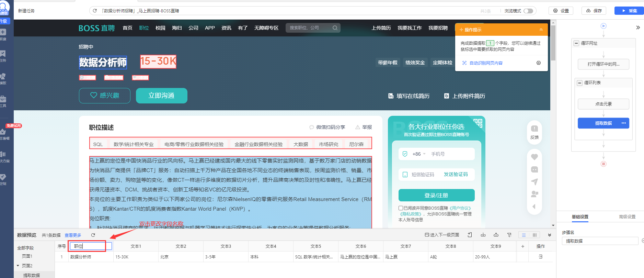
Task: Click the 登录/注册 button
Action: [x=436, y=195]
